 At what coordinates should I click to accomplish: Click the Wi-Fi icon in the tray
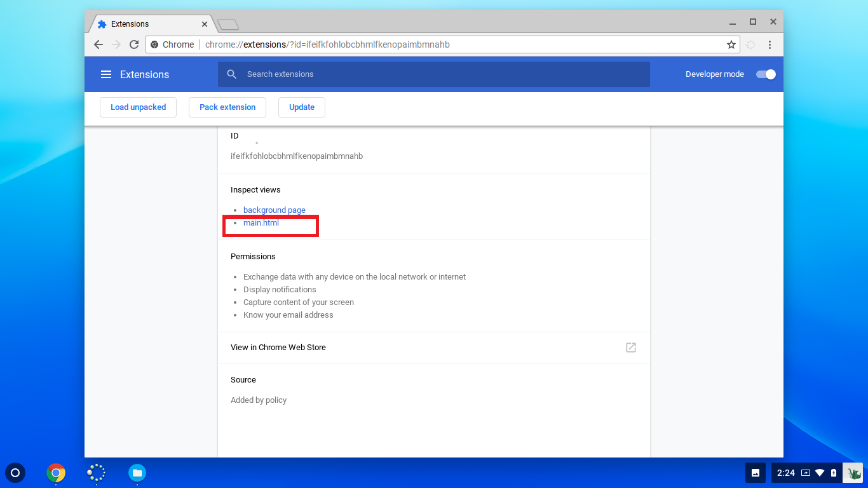tap(820, 473)
